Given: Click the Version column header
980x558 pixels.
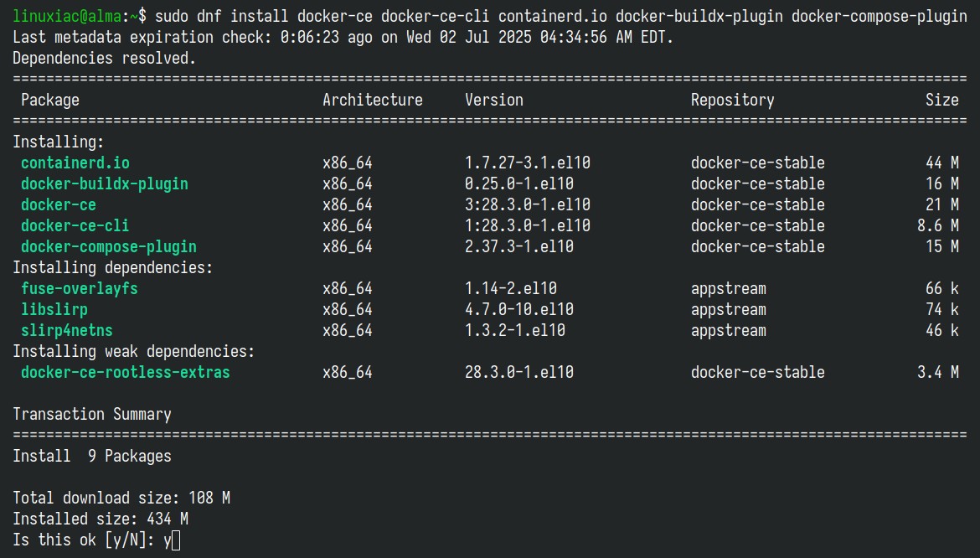Looking at the screenshot, I should (493, 100).
